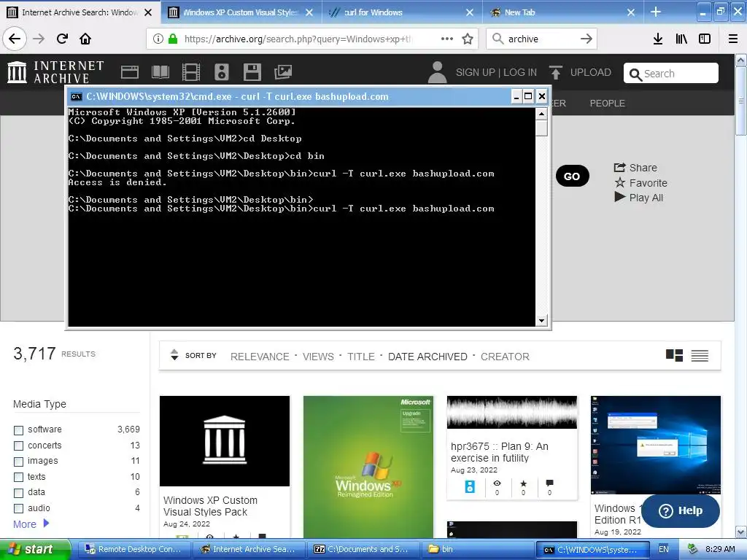This screenshot has width=747, height=560.
Task: Check the texts media type filter
Action: [18, 477]
